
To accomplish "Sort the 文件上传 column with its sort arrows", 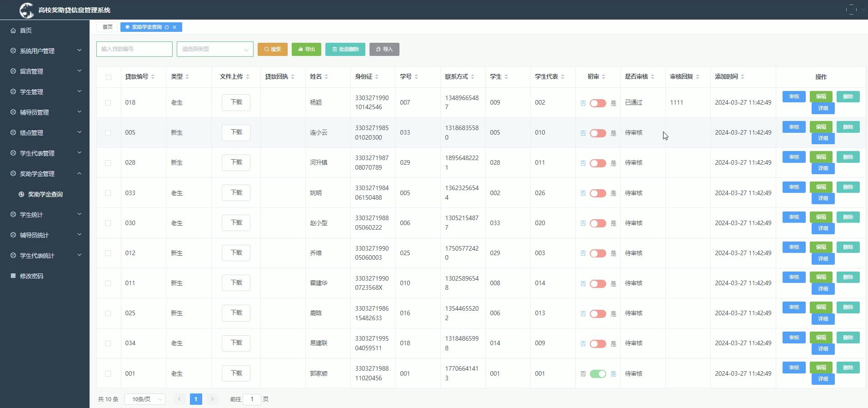I will pyautogui.click(x=248, y=77).
